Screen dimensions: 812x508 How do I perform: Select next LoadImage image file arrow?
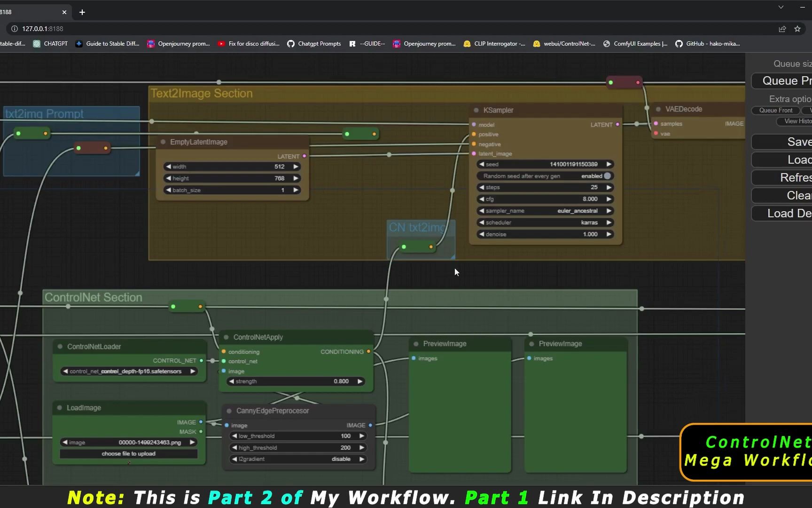(192, 443)
